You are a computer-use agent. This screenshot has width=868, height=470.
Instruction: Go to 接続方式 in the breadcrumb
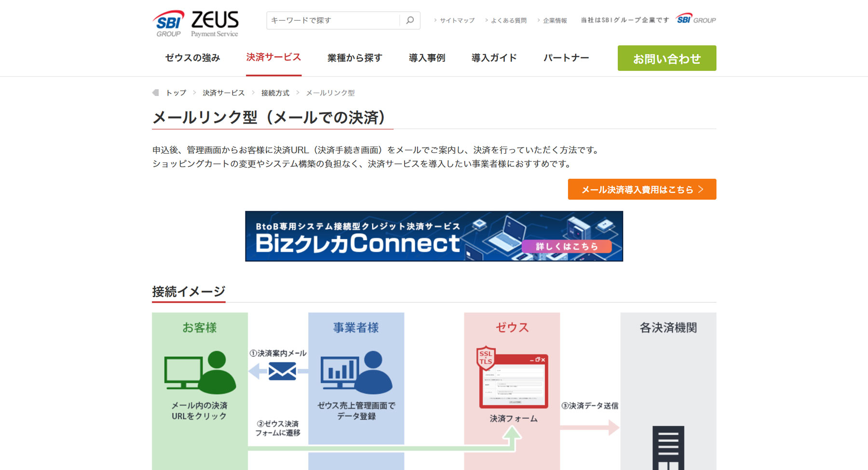pyautogui.click(x=275, y=93)
